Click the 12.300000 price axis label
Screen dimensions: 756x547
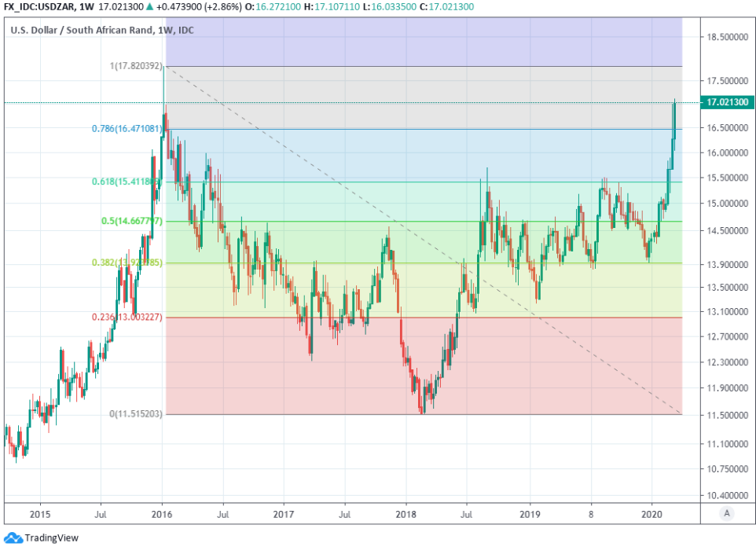click(x=727, y=362)
